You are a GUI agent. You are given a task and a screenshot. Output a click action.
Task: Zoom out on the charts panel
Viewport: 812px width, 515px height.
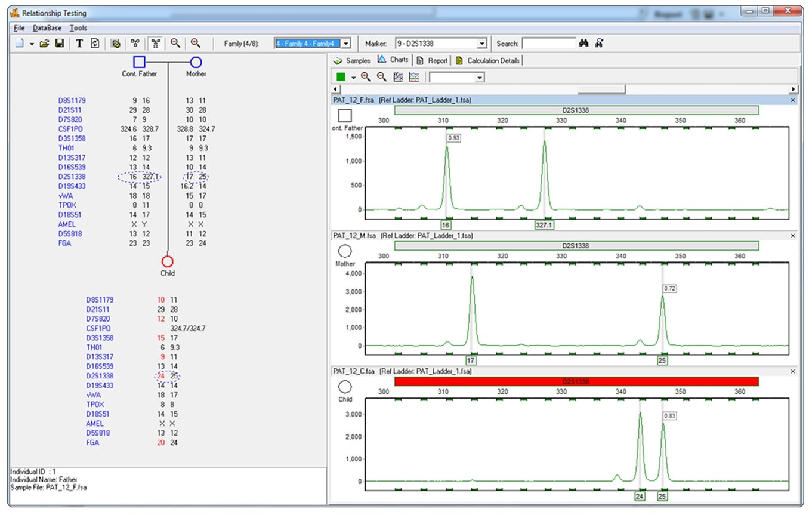382,77
